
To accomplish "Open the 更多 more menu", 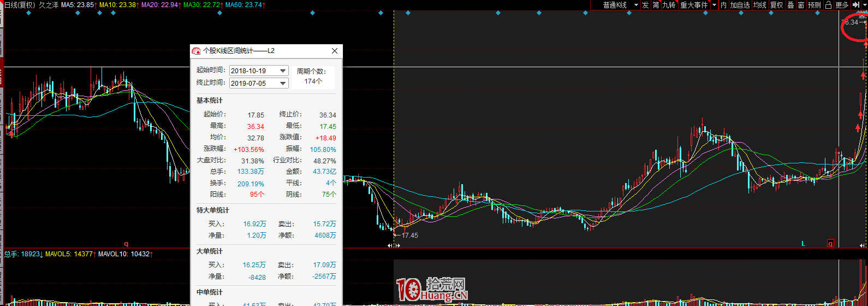I will pos(842,5).
